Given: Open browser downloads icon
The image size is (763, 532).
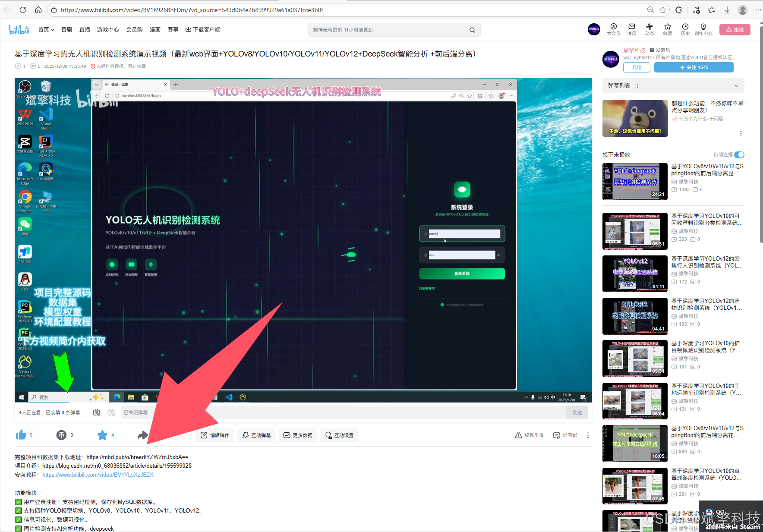Looking at the screenshot, I should pyautogui.click(x=727, y=9).
